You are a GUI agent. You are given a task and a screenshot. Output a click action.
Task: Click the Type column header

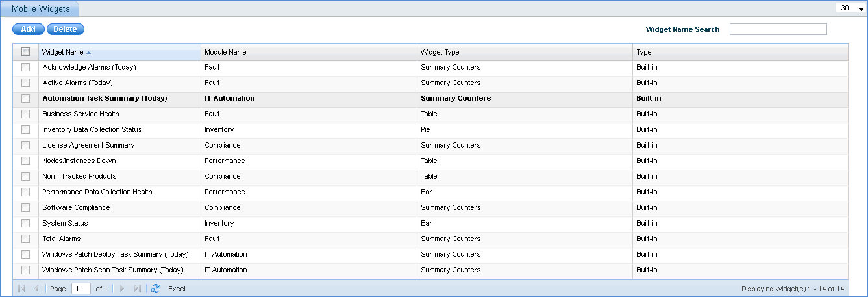pos(643,52)
